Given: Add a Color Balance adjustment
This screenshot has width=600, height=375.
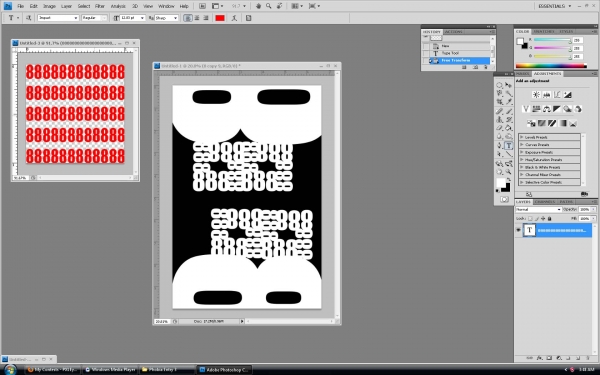Looking at the screenshot, I should pos(547,109).
